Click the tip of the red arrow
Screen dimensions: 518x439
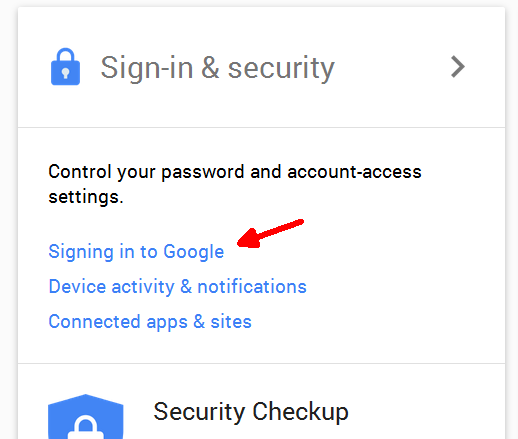(239, 244)
